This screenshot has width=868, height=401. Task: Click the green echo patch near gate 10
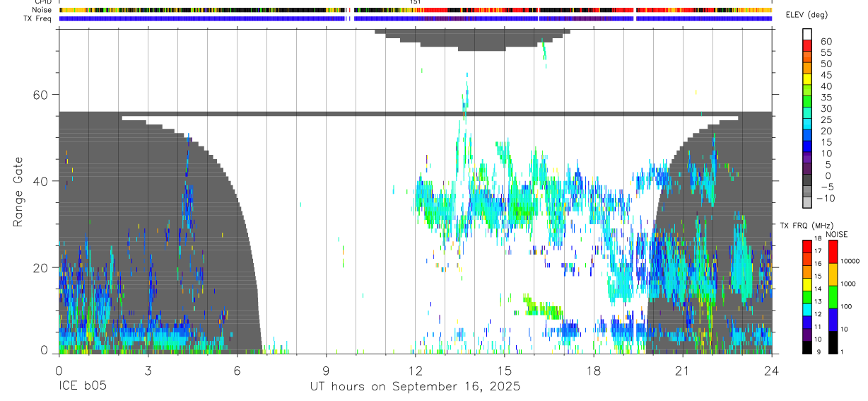click(542, 308)
